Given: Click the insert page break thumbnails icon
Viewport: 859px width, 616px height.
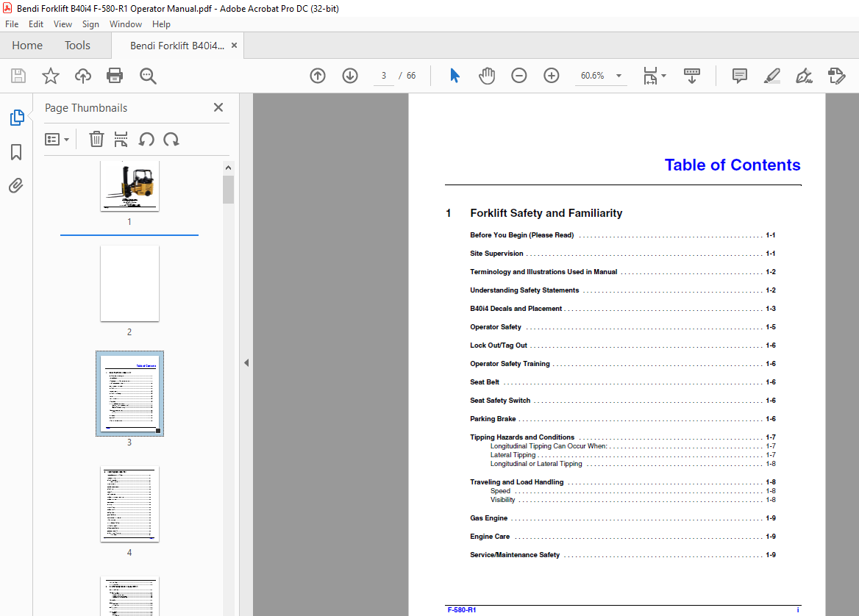Looking at the screenshot, I should [121, 139].
